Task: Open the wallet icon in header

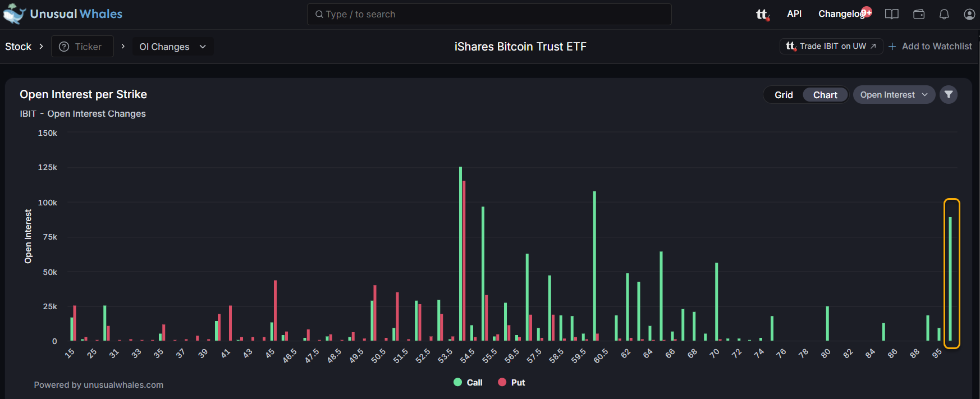Action: (919, 14)
